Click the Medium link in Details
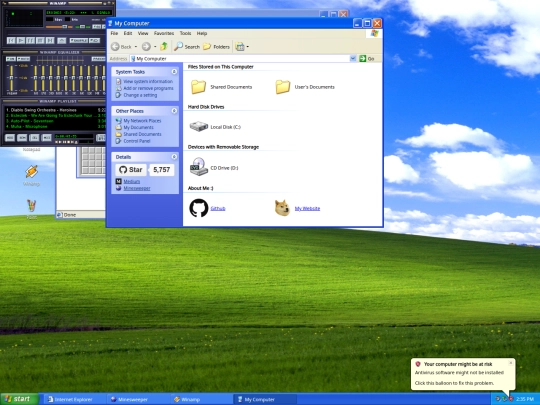 132,181
